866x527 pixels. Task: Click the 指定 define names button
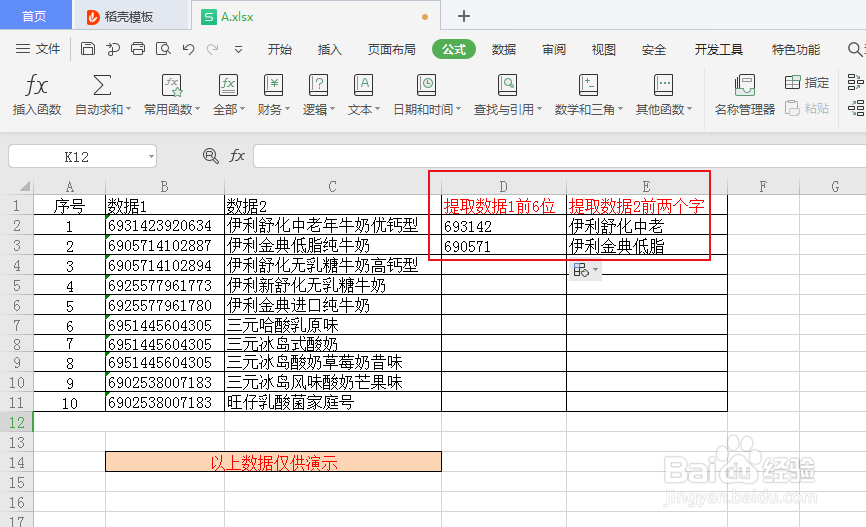click(x=807, y=83)
